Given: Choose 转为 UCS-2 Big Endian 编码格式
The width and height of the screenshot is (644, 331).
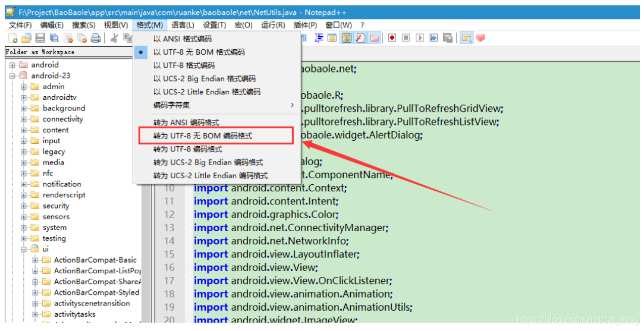Looking at the screenshot, I should [217, 162].
